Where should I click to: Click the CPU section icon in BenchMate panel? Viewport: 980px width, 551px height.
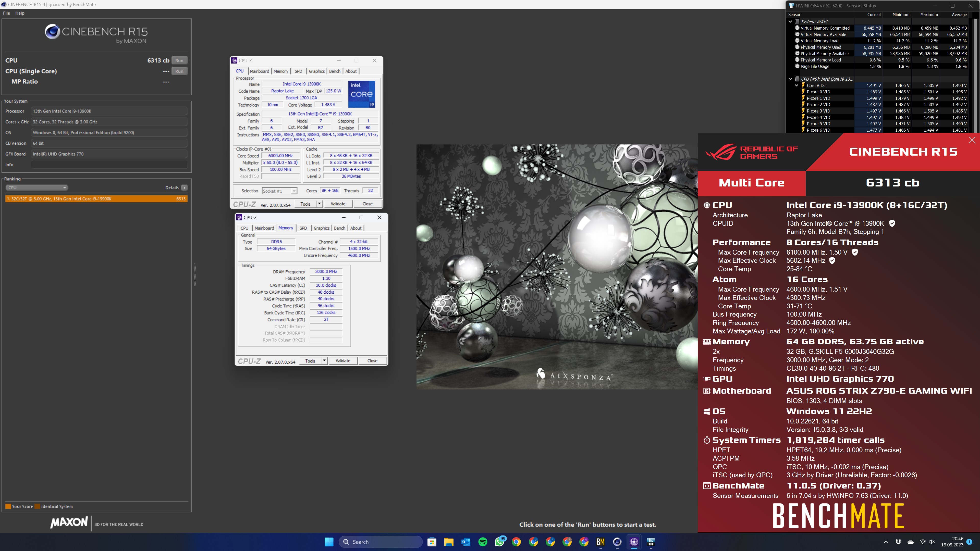pos(707,205)
